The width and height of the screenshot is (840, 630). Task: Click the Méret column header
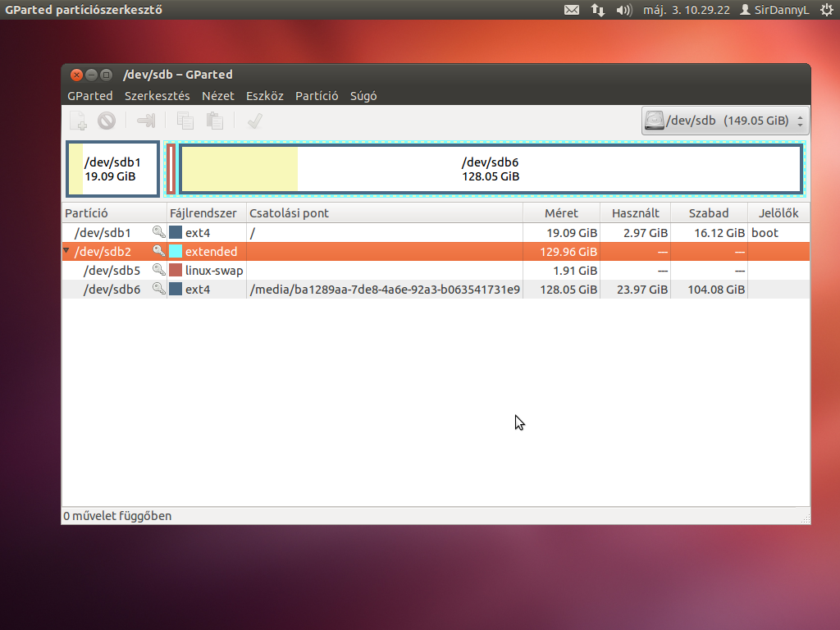click(561, 213)
